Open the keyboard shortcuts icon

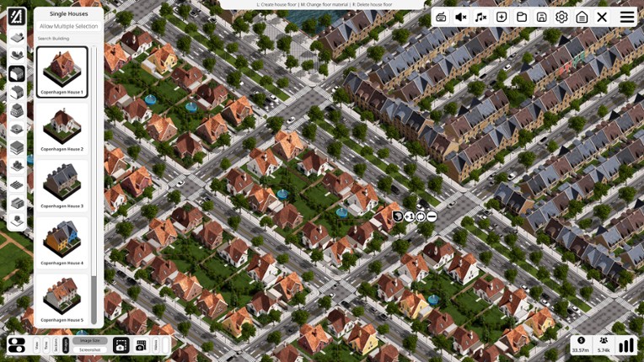pyautogui.click(x=441, y=17)
